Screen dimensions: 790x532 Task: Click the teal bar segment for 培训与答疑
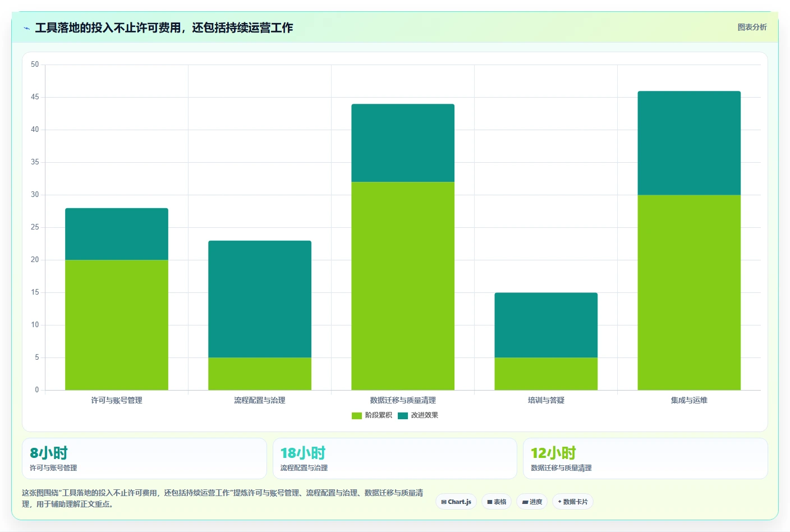[x=546, y=325]
